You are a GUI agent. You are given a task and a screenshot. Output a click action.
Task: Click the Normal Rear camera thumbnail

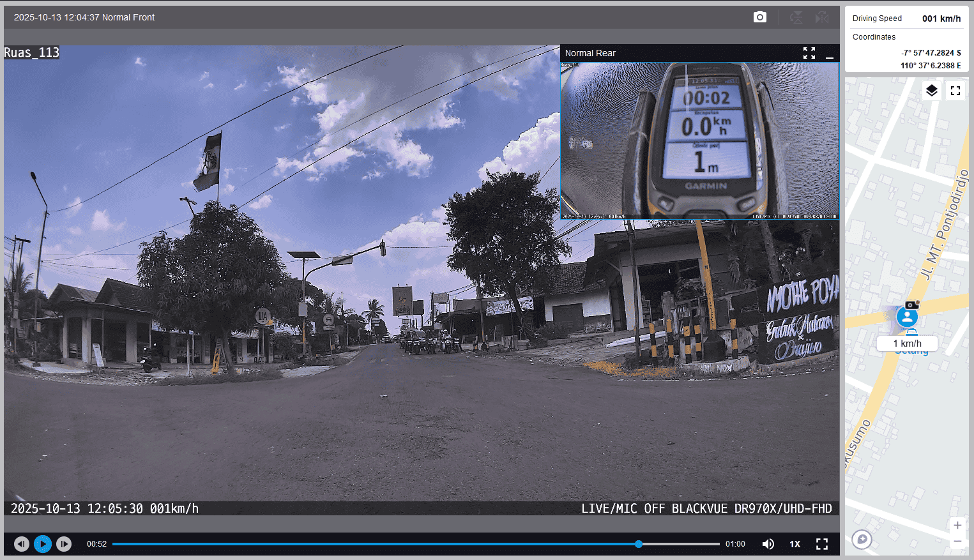[699, 140]
